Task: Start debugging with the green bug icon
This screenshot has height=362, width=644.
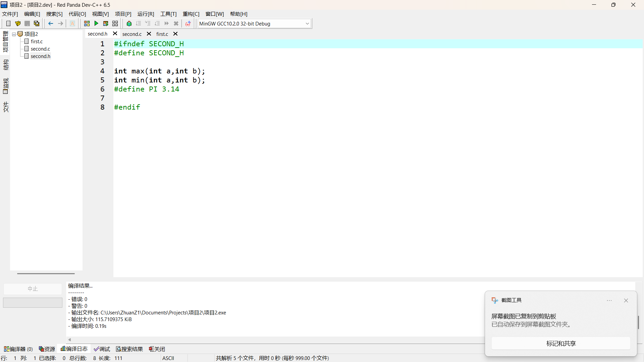Action: click(129, 23)
